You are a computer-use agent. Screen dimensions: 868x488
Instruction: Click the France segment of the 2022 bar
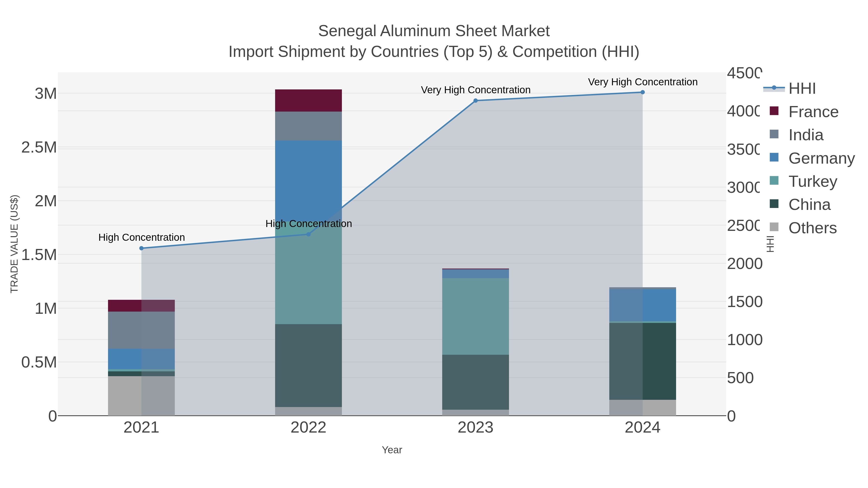click(x=308, y=100)
